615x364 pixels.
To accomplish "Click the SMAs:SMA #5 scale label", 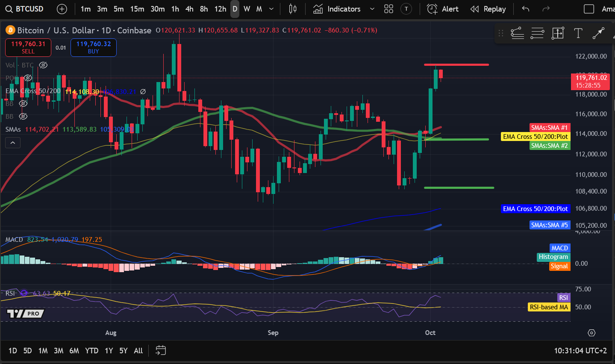I will click(549, 225).
